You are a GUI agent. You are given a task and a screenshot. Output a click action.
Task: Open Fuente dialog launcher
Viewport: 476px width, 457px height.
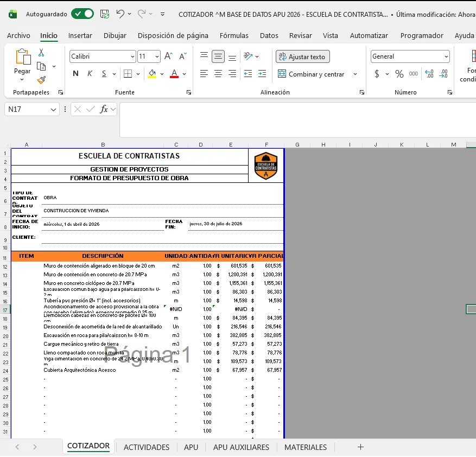(189, 92)
